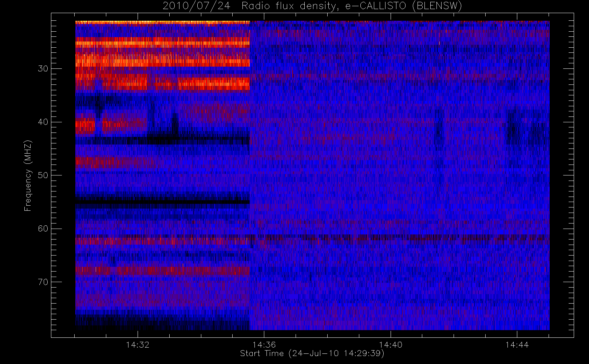Screen dimensions: 589x364
Task: Click the 14:40 time tick label
Action: click(391, 345)
